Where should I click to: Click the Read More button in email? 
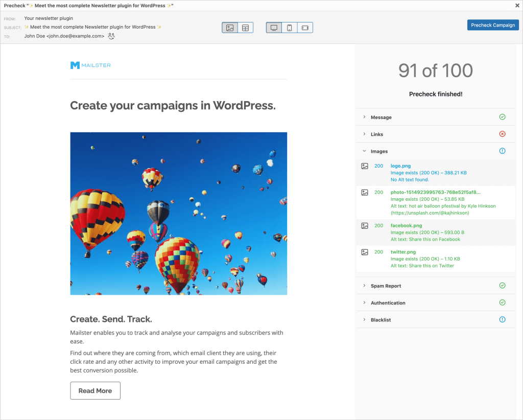95,391
